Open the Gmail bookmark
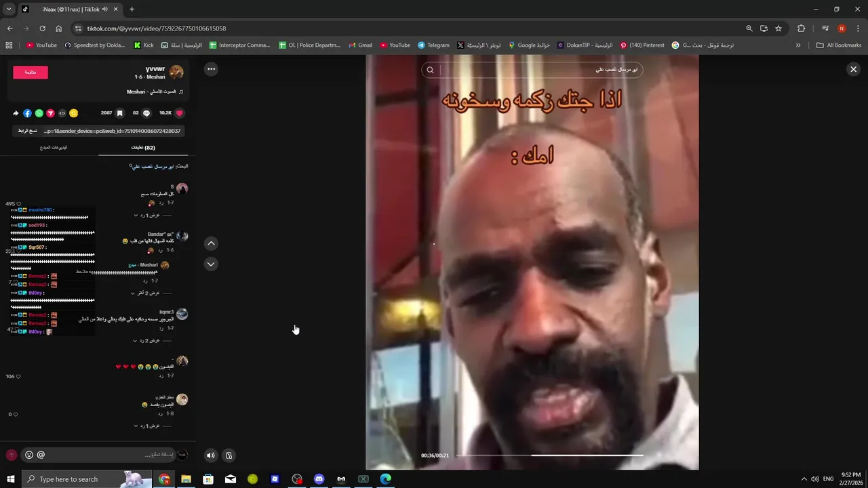 (x=360, y=45)
